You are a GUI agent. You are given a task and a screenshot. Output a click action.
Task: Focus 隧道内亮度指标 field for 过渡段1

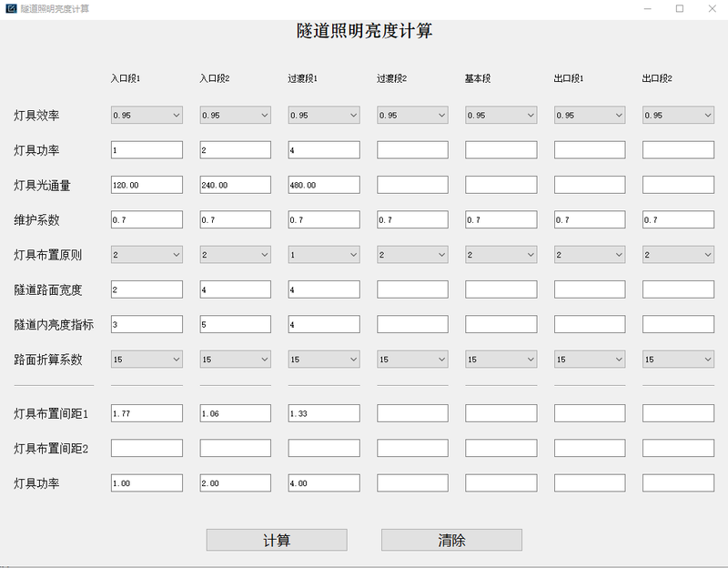click(324, 324)
